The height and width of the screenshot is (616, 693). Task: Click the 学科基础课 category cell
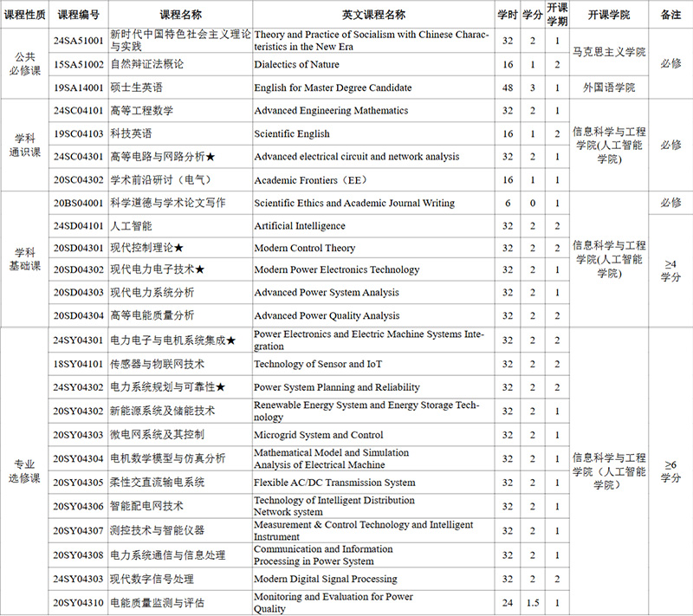25,259
